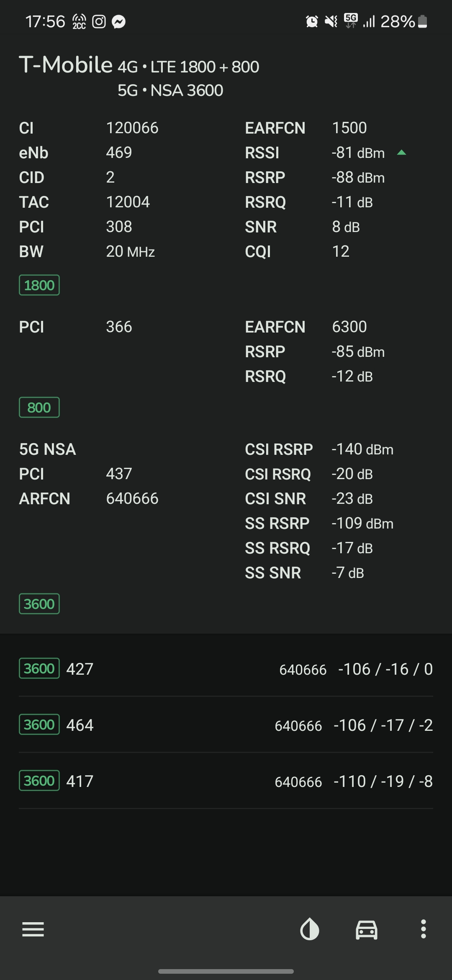
Task: Click the green RSSI trend arrow
Action: [x=401, y=153]
